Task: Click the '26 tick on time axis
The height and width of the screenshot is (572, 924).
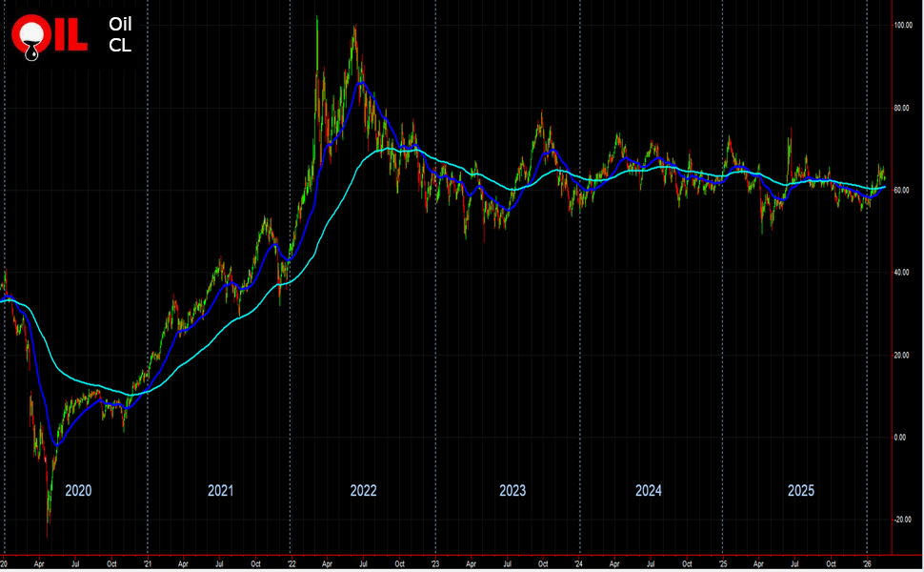Action: pyautogui.click(x=867, y=563)
